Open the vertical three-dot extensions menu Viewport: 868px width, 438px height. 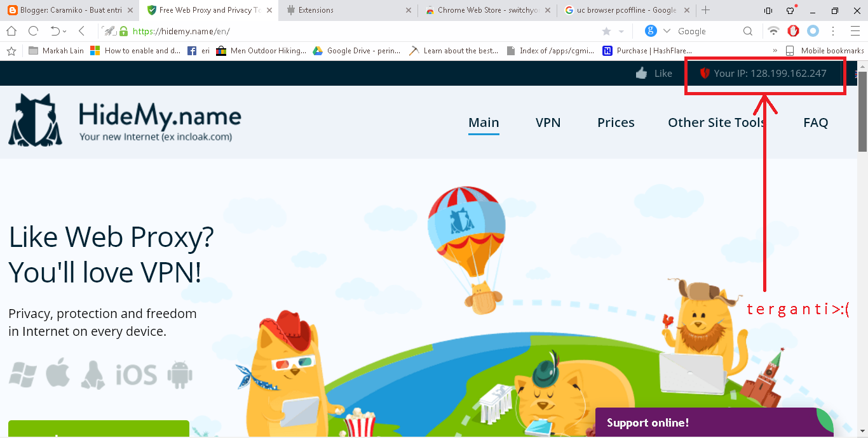(833, 31)
